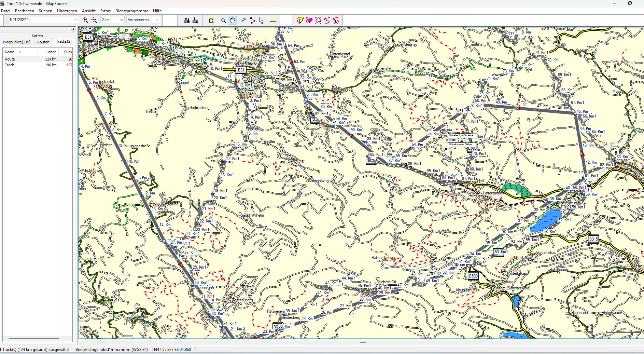Select the waypoint flag tool

coord(243,20)
